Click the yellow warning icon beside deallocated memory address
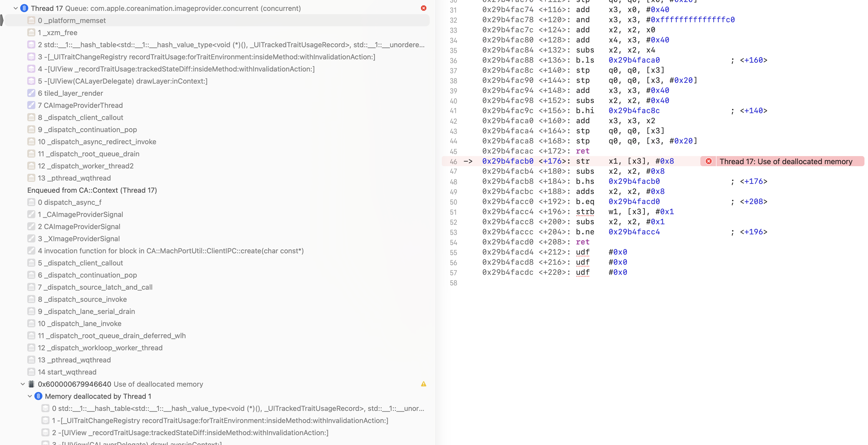The image size is (868, 445). pos(424,384)
